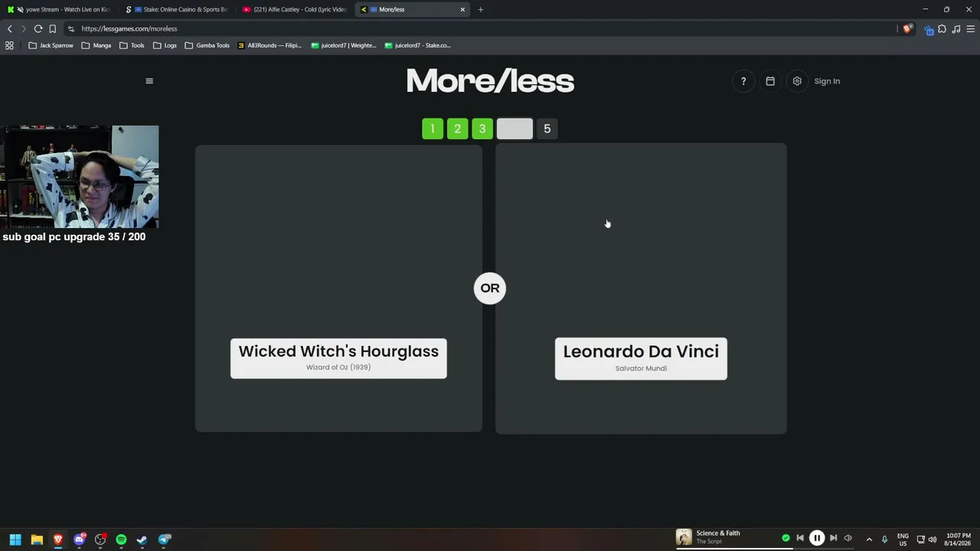Reload the current page

(38, 28)
